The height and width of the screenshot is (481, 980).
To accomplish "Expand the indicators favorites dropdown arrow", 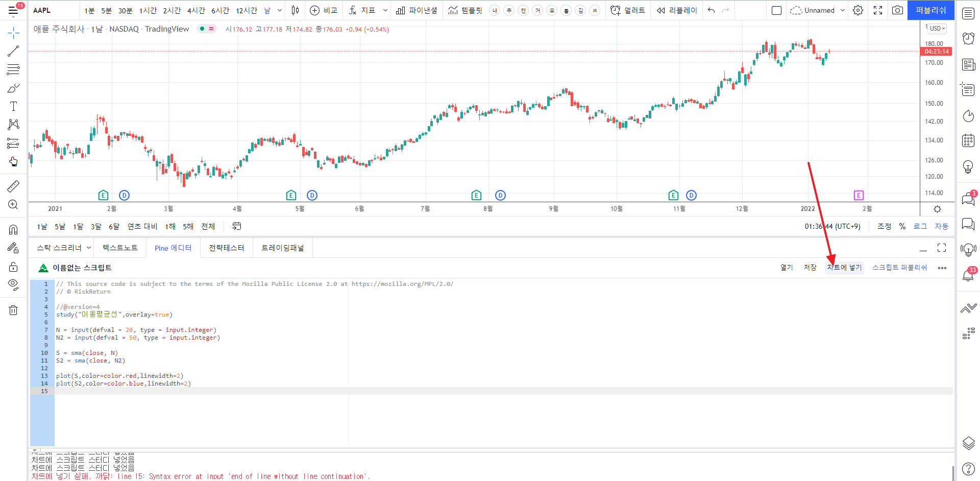I will (385, 10).
